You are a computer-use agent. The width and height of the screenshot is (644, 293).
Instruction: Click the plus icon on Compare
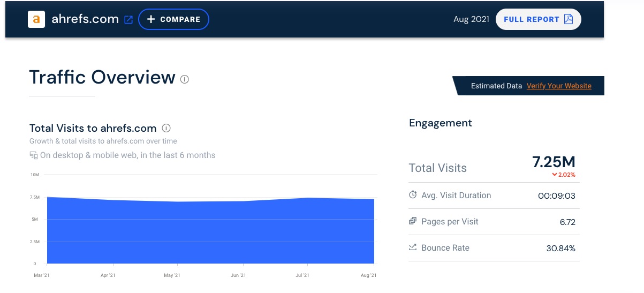(x=151, y=19)
